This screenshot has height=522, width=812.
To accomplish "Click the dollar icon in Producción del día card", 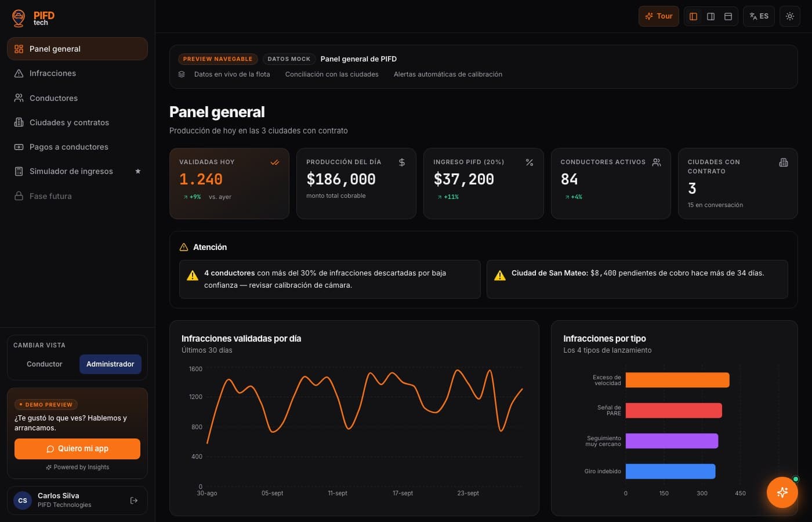I will [x=402, y=162].
